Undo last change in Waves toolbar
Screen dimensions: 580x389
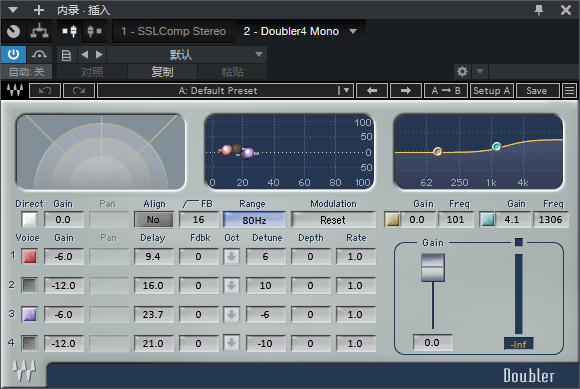click(45, 91)
